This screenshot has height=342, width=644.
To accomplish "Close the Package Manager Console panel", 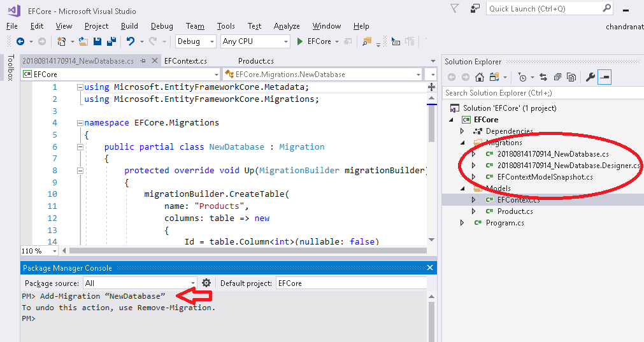I will point(430,267).
